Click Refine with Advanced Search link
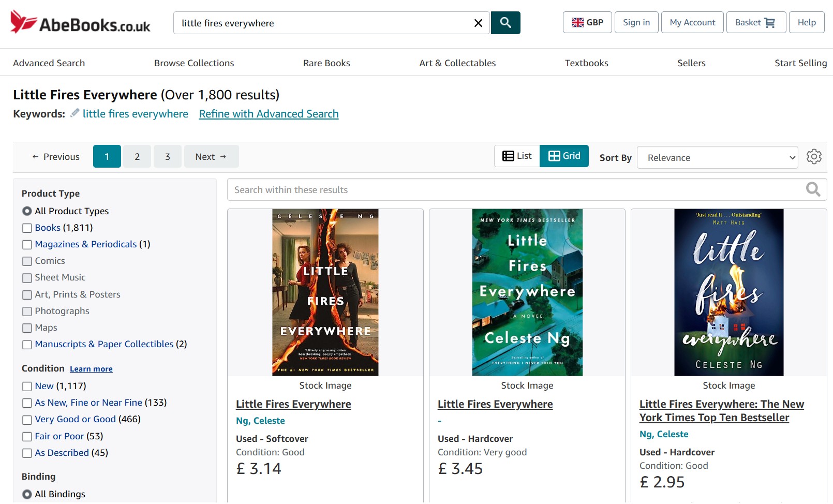This screenshot has height=504, width=833. tap(269, 113)
